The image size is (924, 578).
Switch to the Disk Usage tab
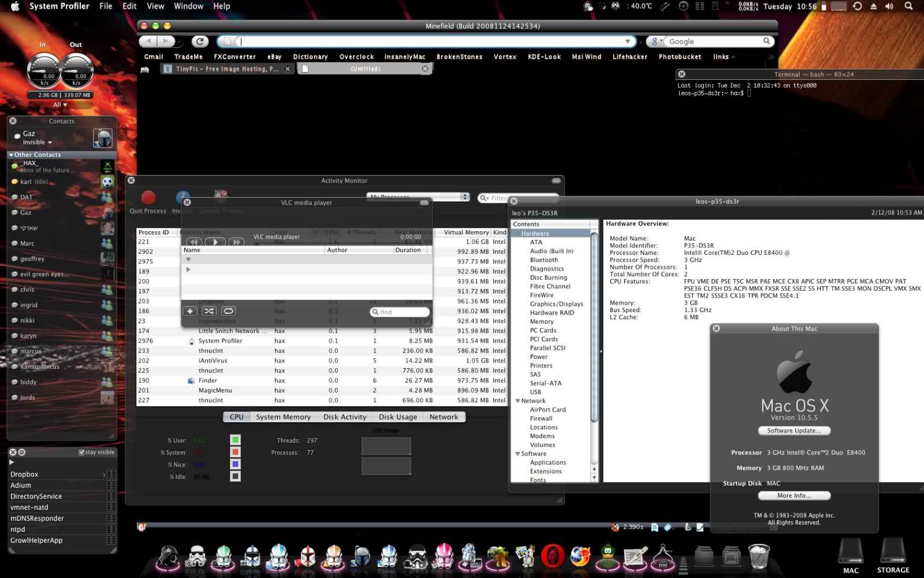pyautogui.click(x=398, y=417)
